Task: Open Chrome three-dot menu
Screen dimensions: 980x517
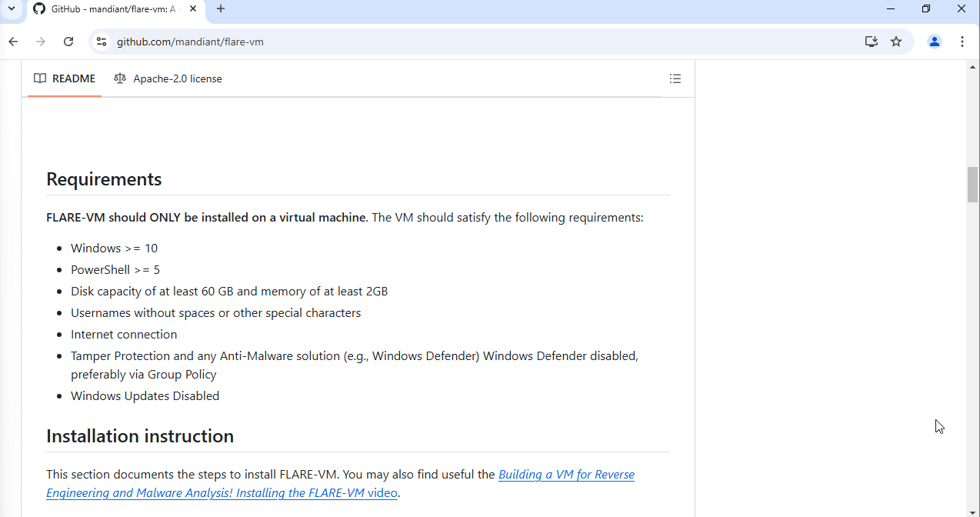Action: pos(962,42)
